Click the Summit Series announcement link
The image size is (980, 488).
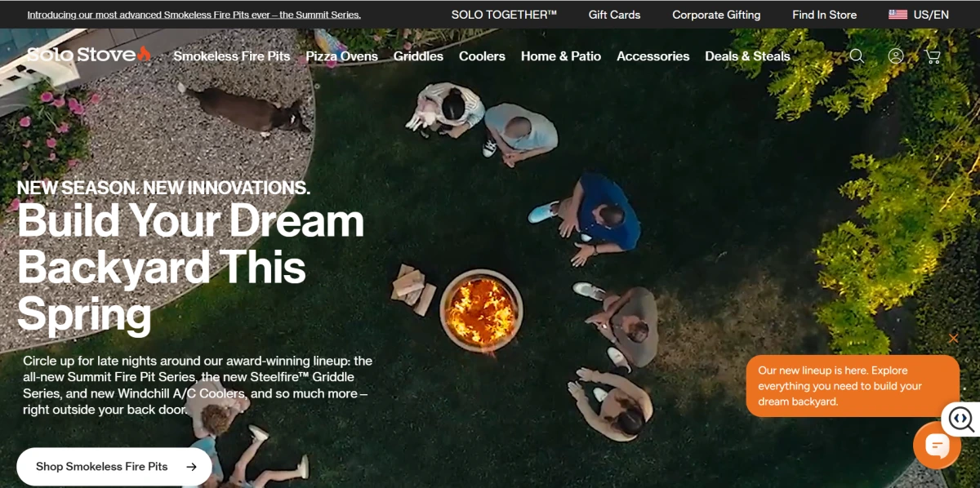pos(194,15)
